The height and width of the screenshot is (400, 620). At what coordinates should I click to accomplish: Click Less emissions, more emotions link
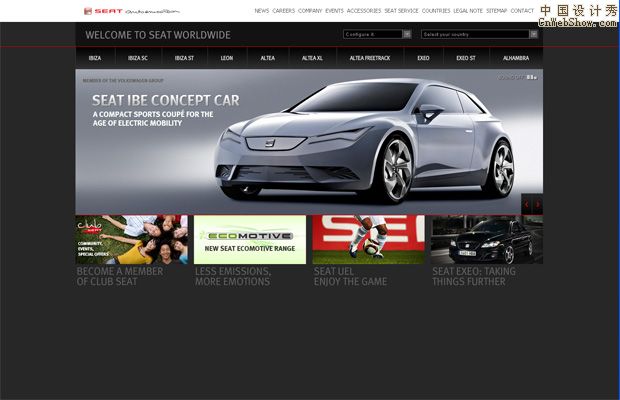coord(233,276)
